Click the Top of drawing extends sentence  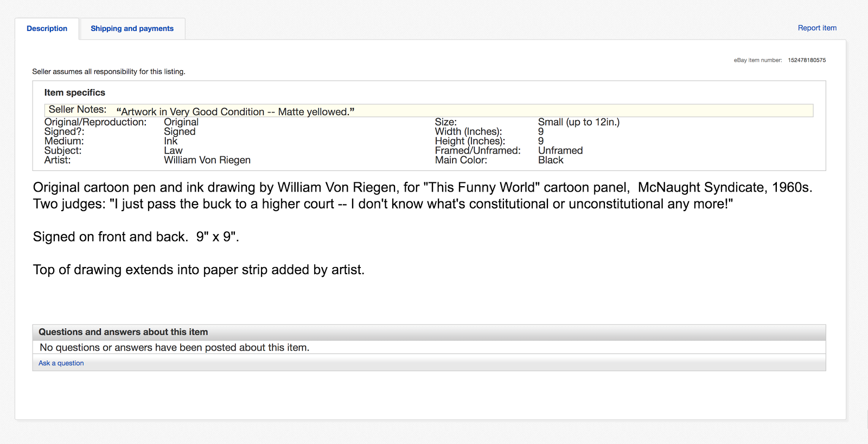click(199, 270)
